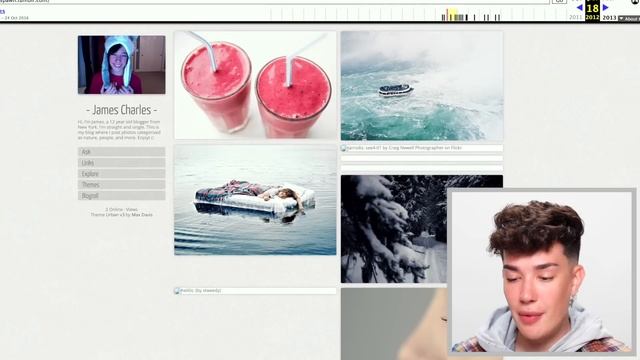The height and width of the screenshot is (360, 640).
Task: Click the Online Views counter text
Action: [x=122, y=209]
